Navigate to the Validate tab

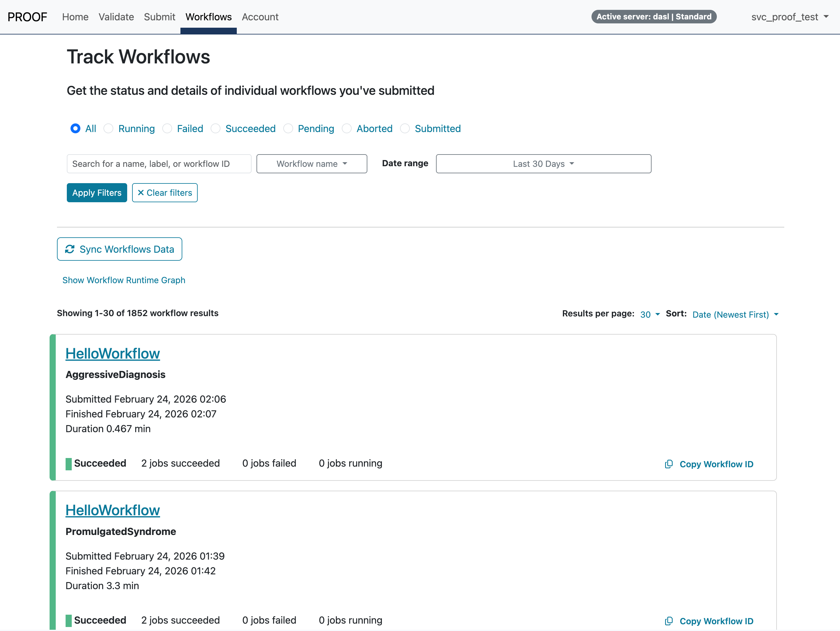pos(116,17)
